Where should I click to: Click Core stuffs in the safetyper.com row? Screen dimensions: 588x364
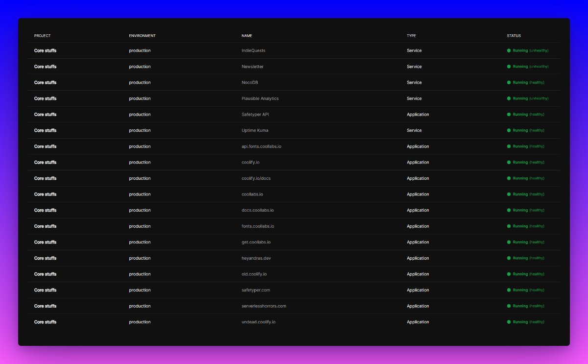(45, 290)
